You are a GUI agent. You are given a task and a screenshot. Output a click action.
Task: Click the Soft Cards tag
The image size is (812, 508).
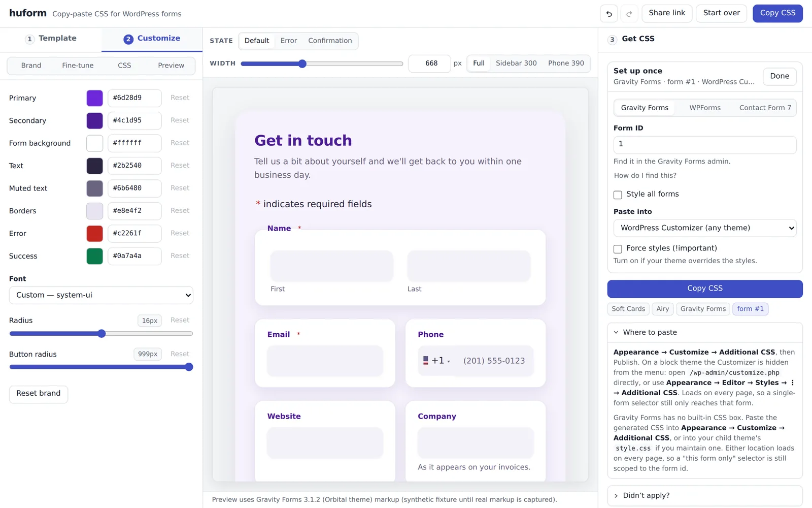point(628,309)
